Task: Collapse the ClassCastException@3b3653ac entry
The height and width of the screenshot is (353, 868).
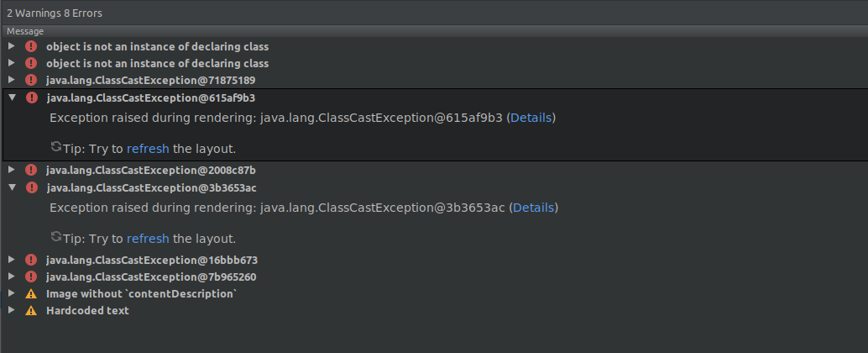Action: point(13,187)
